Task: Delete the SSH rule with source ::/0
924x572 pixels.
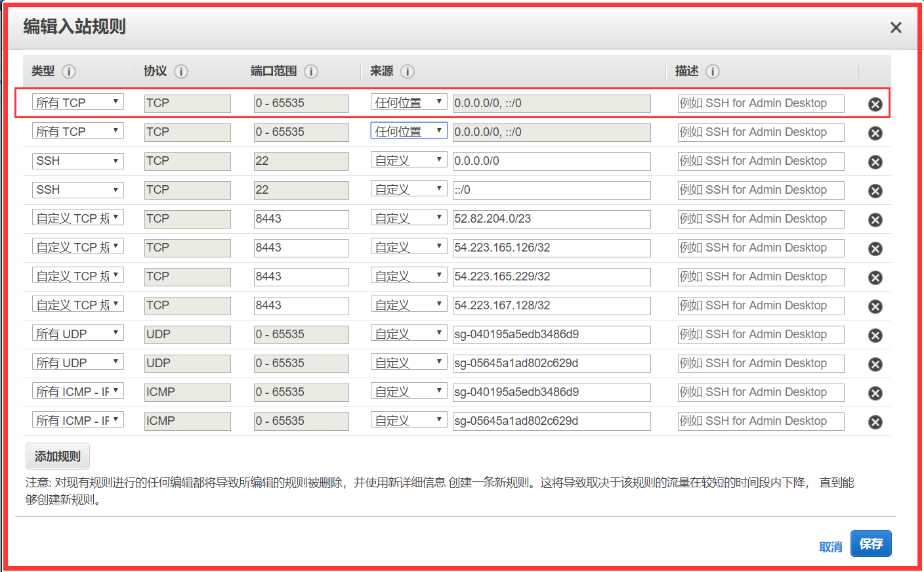Action: [x=875, y=190]
